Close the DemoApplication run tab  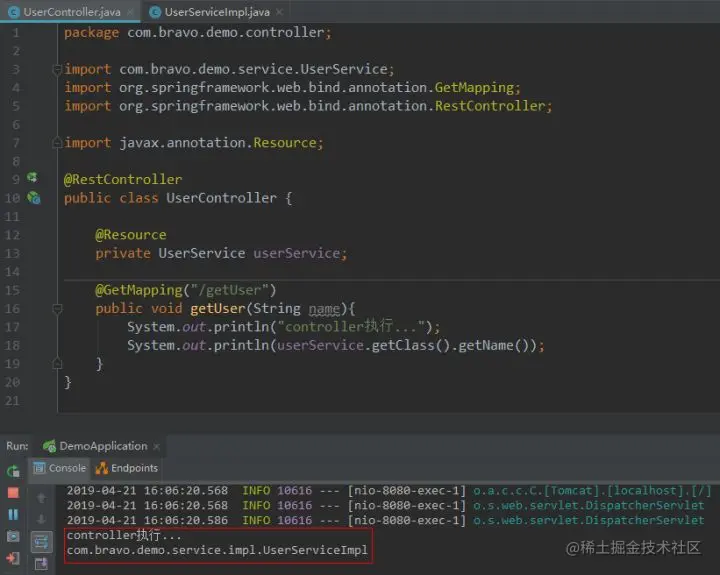(157, 446)
